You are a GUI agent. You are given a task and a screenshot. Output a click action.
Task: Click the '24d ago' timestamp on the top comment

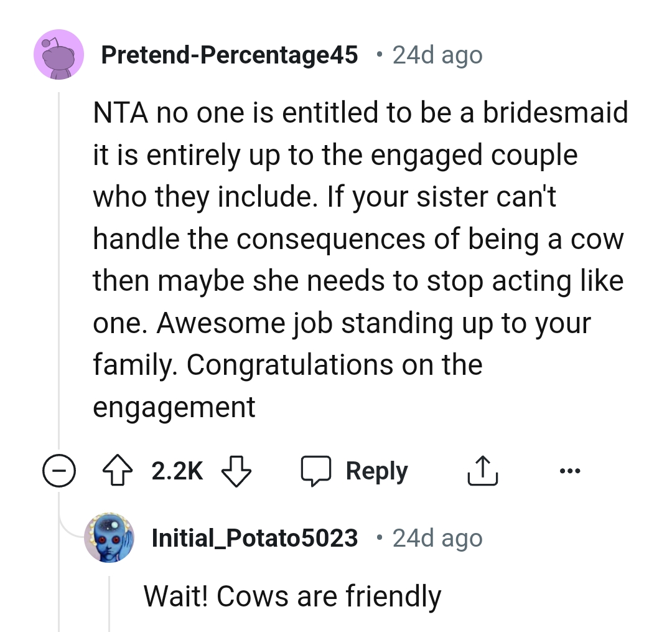[436, 54]
